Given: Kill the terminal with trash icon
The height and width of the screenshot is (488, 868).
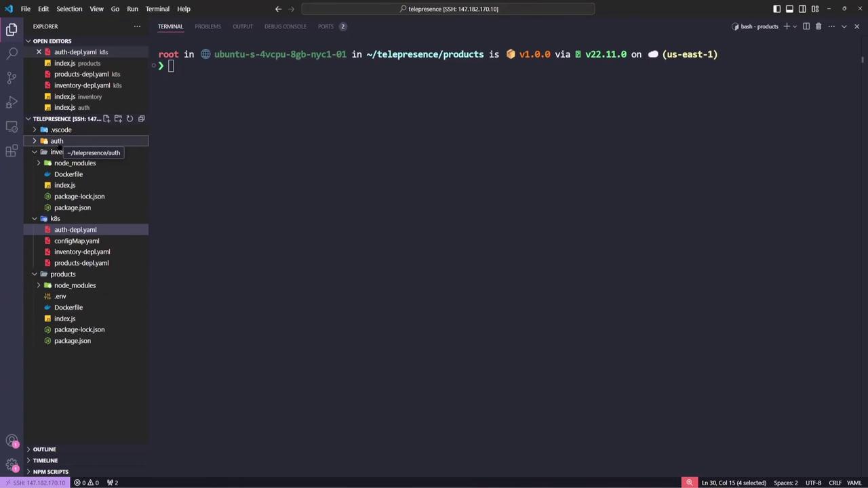Looking at the screenshot, I should 818,26.
